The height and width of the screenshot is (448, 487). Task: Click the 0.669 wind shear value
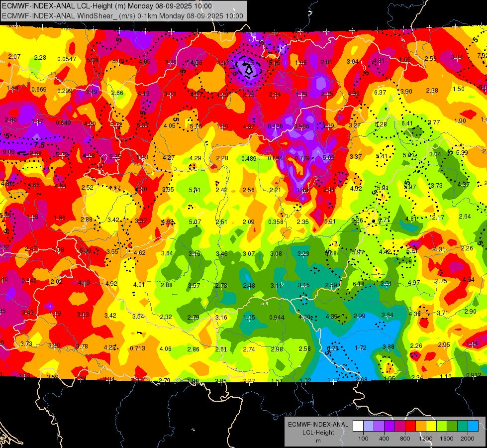(x=39, y=90)
